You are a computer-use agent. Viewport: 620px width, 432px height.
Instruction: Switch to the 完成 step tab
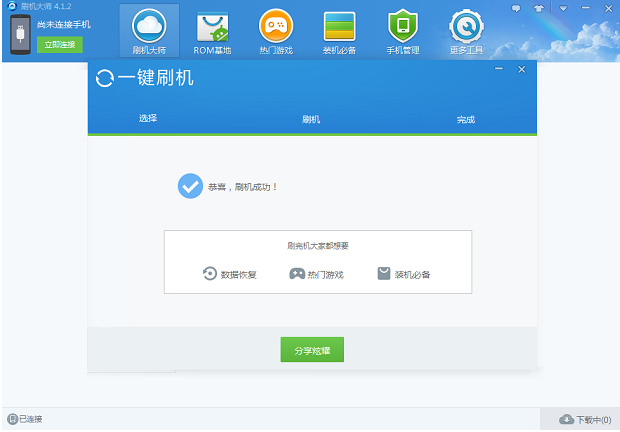click(x=465, y=119)
